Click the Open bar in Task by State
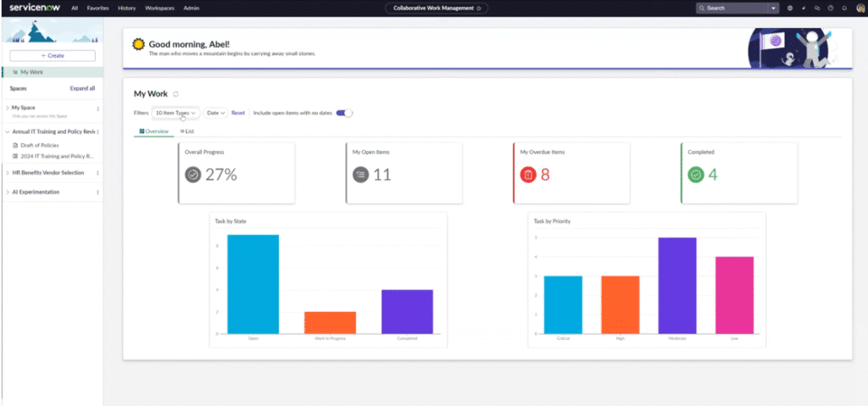 tap(253, 284)
